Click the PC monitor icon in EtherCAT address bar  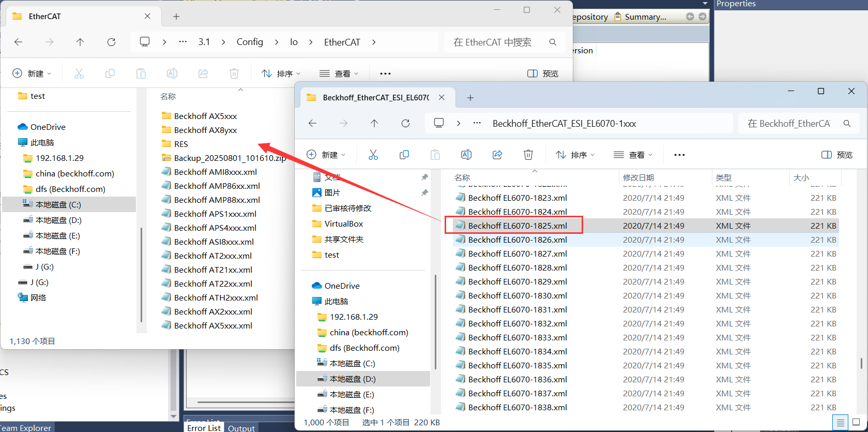145,42
